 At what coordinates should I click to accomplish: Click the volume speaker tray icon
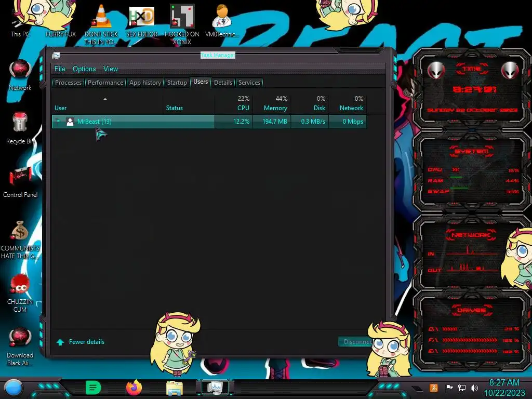[x=474, y=388]
